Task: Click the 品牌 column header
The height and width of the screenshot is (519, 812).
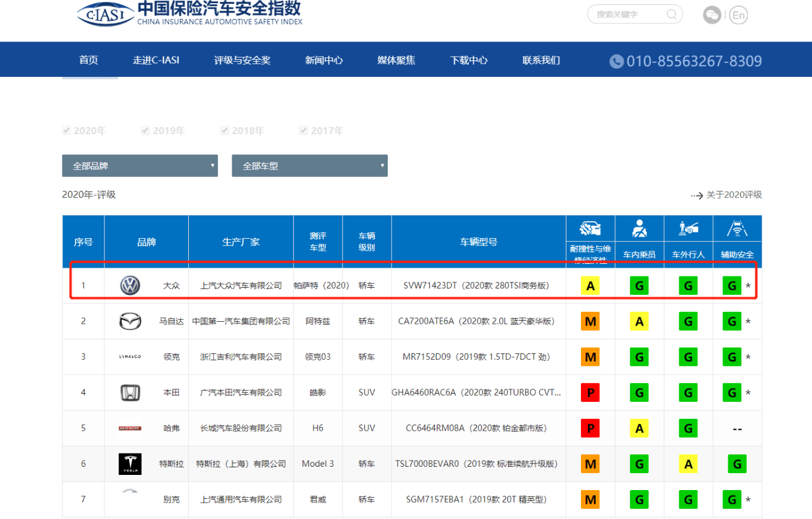Action: coord(147,242)
